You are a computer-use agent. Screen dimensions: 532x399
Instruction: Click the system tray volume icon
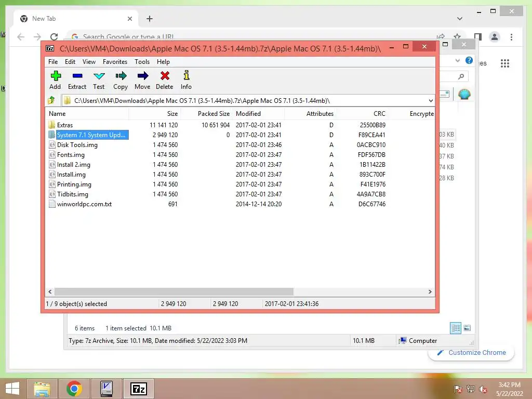coord(483,389)
